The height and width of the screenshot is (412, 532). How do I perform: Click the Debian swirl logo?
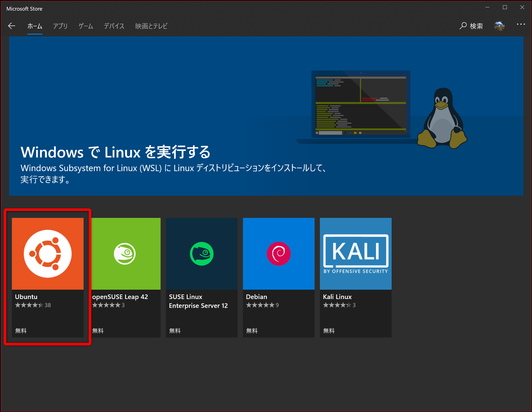279,254
